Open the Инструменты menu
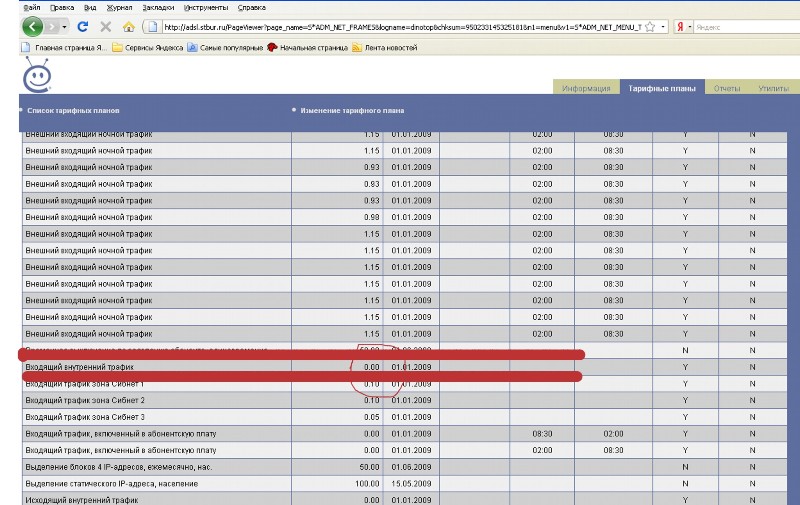Screen dimensions: 800x505 pyautogui.click(x=178, y=7)
